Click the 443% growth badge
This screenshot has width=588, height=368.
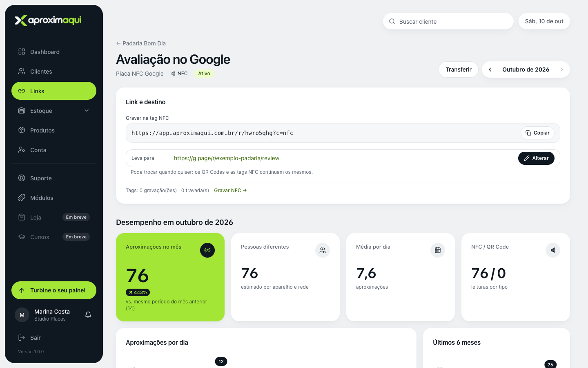point(138,292)
